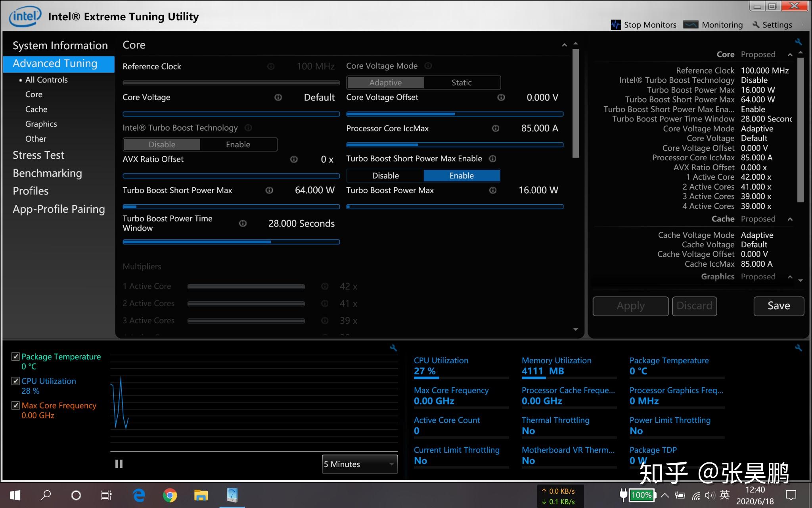Select Cache under Advanced Tuning
The image size is (812, 508).
click(x=36, y=109)
